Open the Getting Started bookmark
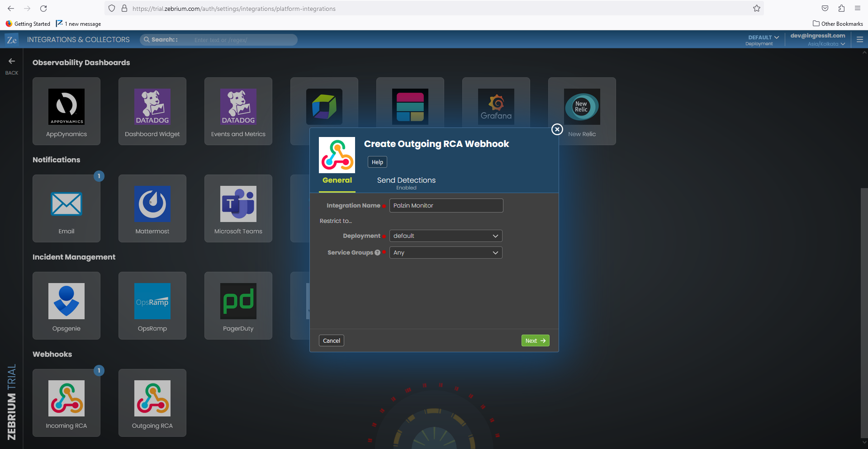The height and width of the screenshot is (449, 868). [28, 24]
